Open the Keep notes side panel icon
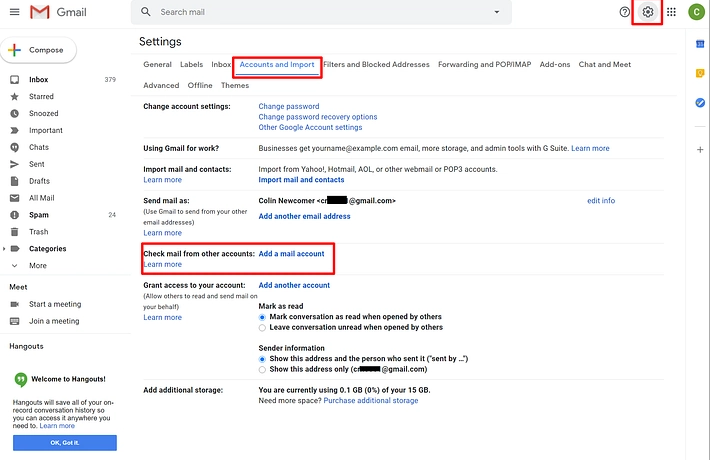This screenshot has height=460, width=710. tap(700, 73)
